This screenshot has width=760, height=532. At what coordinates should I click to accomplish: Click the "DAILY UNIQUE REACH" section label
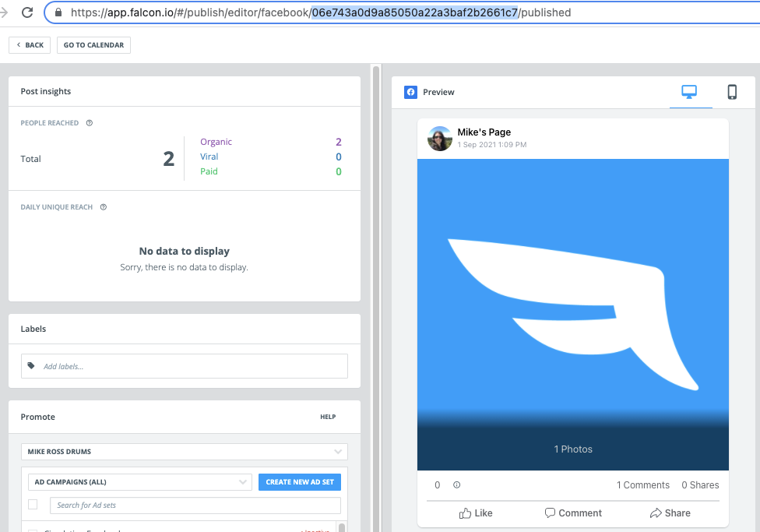(x=56, y=207)
